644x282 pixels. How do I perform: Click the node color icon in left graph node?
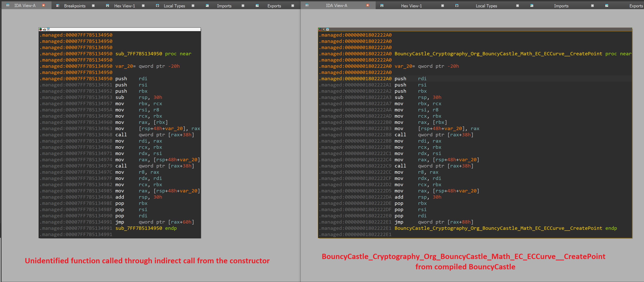click(x=41, y=29)
